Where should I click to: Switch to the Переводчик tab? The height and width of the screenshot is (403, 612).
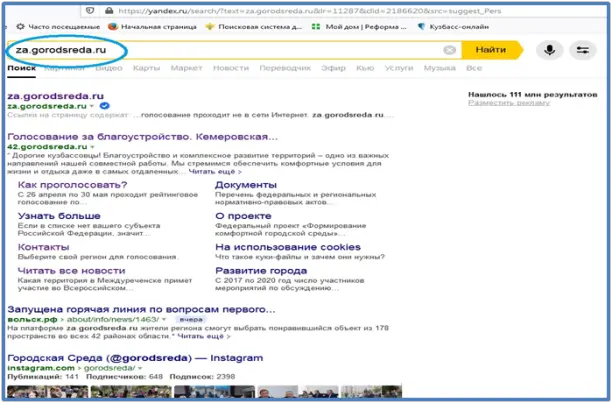285,68
